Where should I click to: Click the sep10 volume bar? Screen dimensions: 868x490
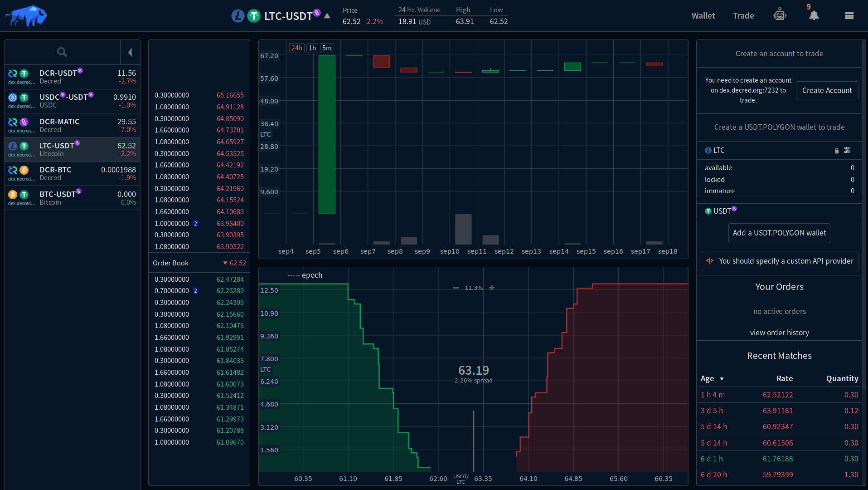click(x=463, y=229)
